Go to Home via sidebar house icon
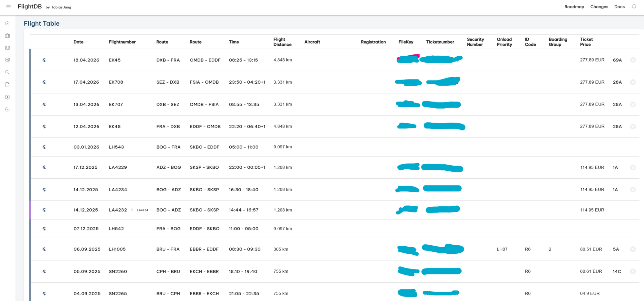 7,23
